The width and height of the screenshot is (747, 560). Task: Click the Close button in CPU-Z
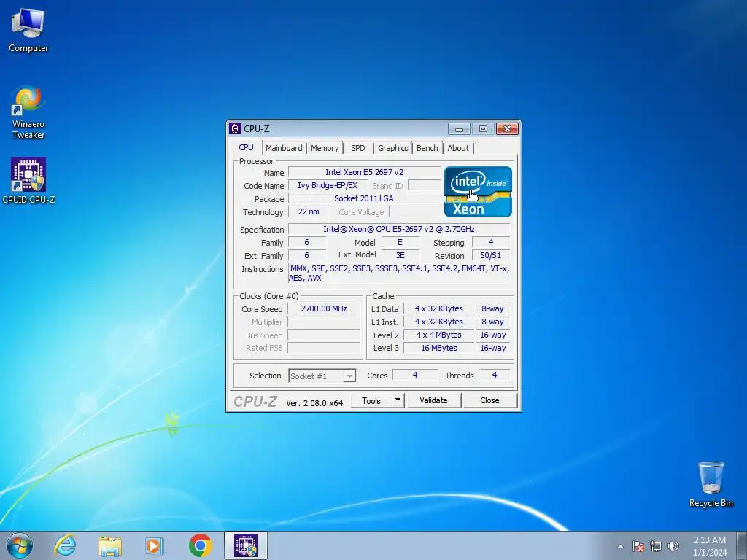tap(489, 400)
